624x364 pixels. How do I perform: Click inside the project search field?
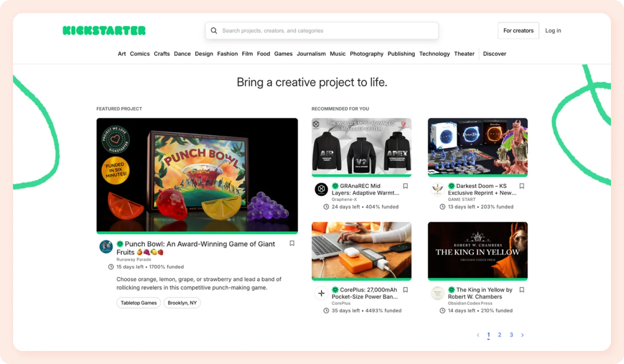tap(322, 30)
